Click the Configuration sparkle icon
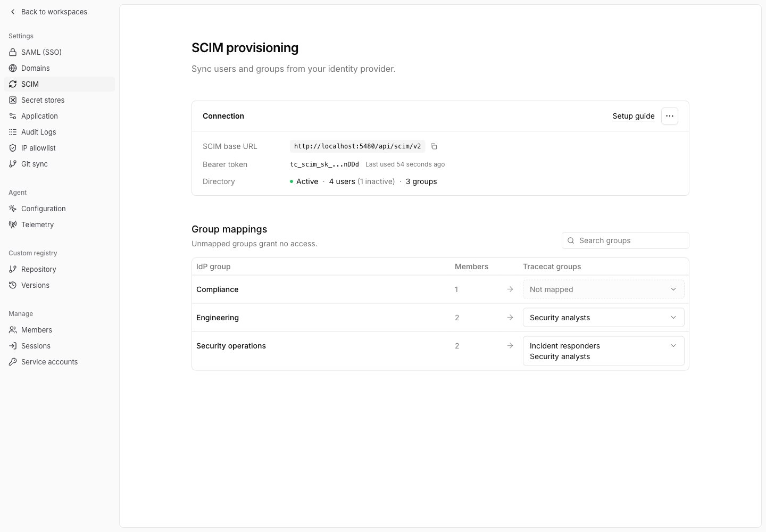766x532 pixels. tap(13, 209)
